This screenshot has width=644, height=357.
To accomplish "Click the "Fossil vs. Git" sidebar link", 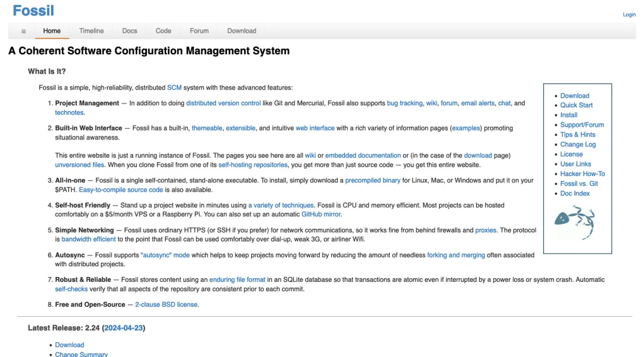I will pyautogui.click(x=579, y=184).
